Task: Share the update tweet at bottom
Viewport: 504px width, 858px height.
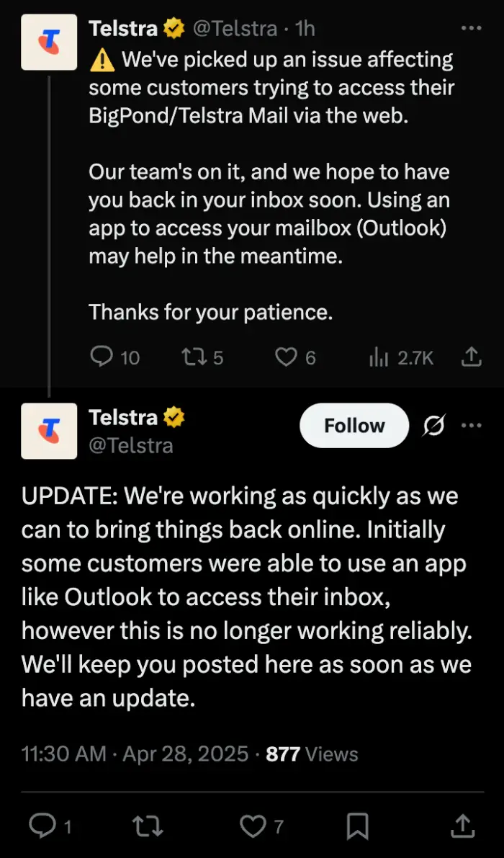Action: tap(462, 825)
